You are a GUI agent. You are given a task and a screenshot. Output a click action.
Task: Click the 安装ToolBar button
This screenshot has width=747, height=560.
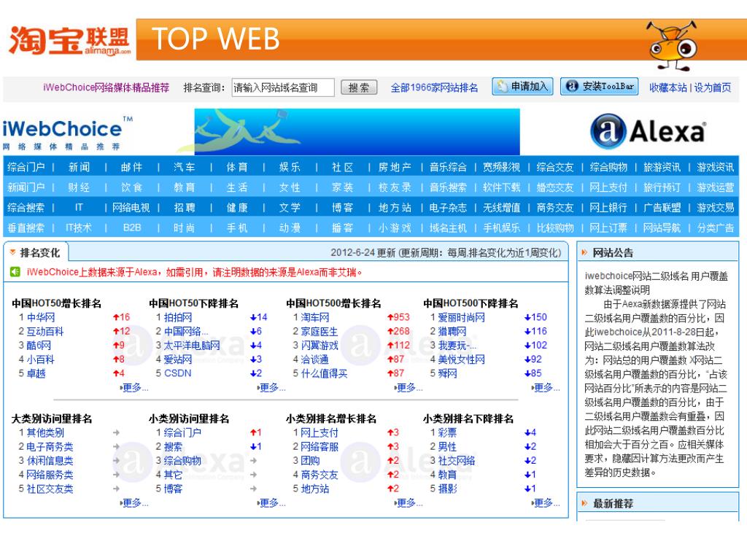pyautogui.click(x=600, y=87)
